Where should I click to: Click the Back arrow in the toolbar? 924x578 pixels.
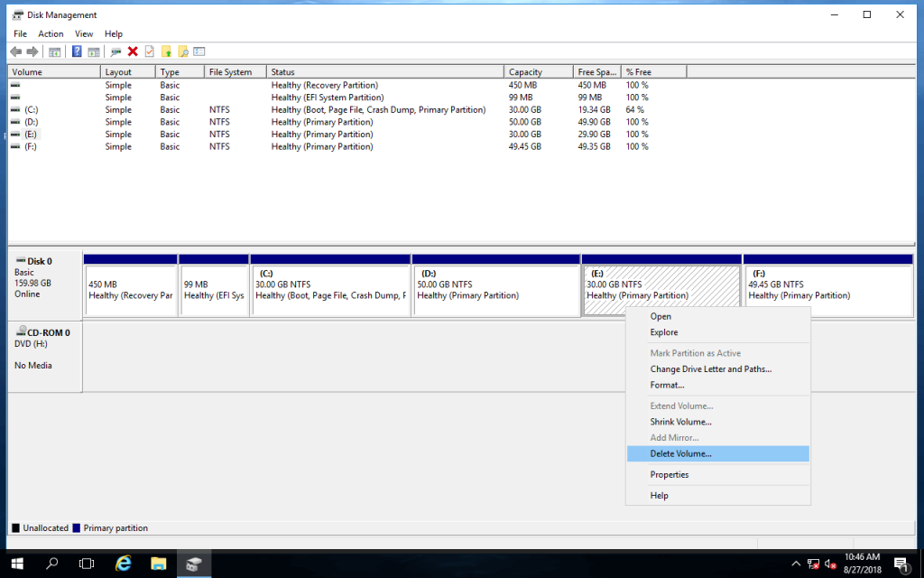15,51
